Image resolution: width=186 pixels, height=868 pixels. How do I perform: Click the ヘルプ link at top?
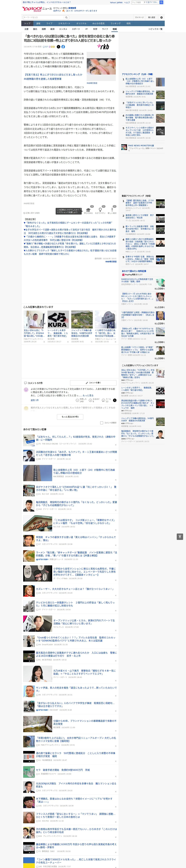click(127, 2)
